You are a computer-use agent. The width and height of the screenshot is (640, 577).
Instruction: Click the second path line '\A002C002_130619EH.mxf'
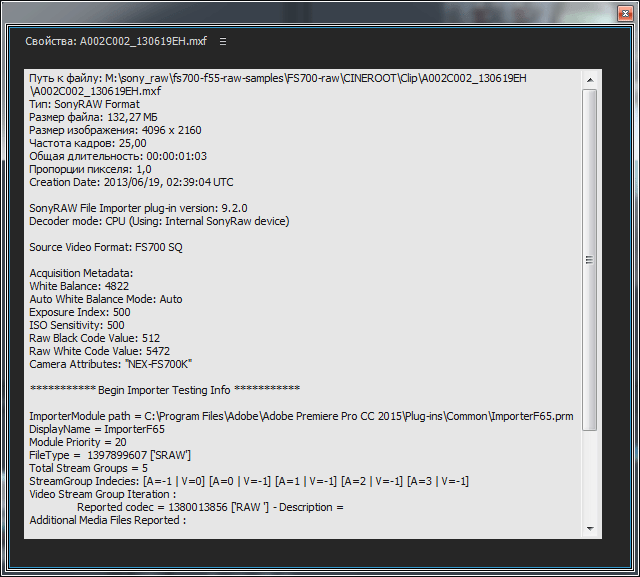pos(96,91)
